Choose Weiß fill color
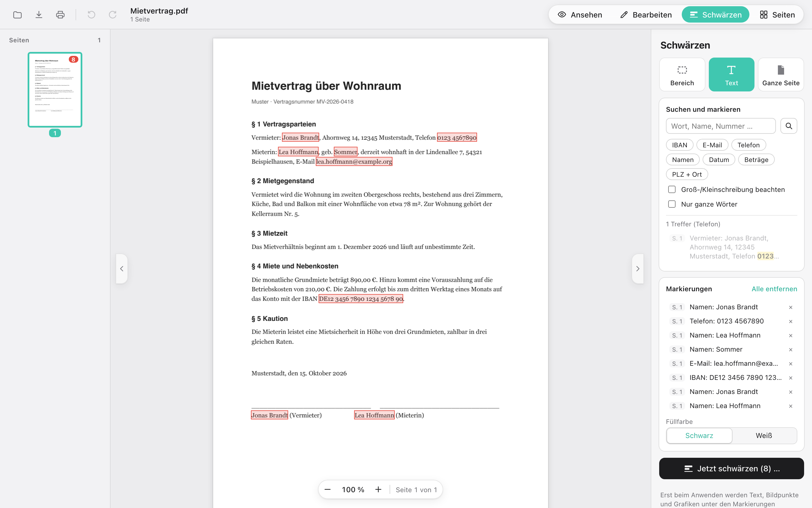The width and height of the screenshot is (812, 508). pyautogui.click(x=764, y=435)
